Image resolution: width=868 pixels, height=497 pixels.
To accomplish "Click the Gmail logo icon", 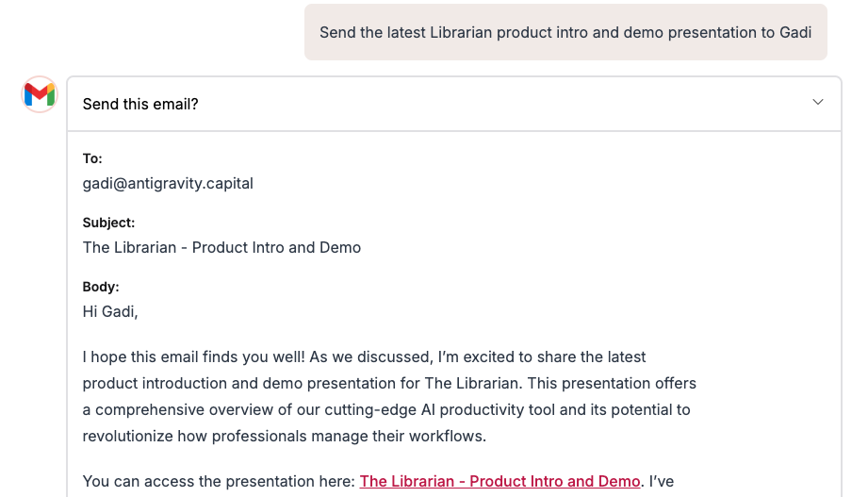I will tap(40, 94).
